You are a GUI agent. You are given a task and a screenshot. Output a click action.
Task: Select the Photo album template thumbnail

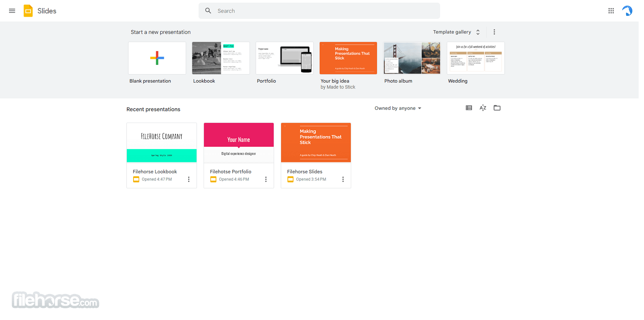(x=412, y=58)
